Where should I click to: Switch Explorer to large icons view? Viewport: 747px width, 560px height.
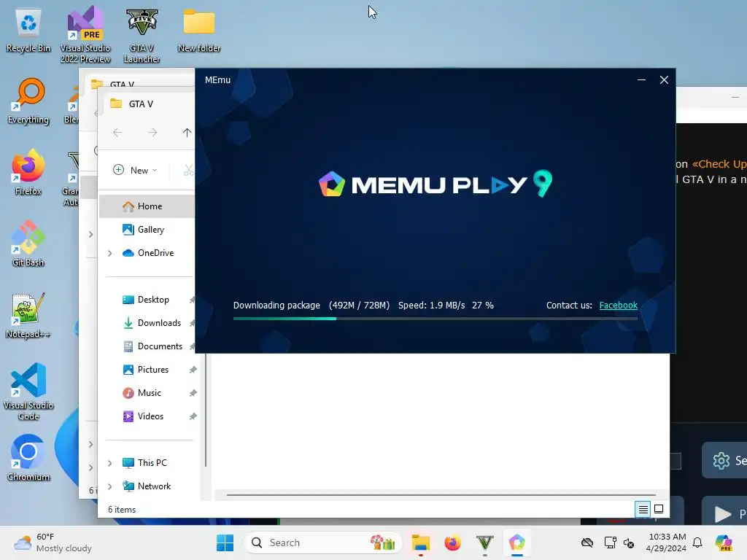[x=659, y=510]
